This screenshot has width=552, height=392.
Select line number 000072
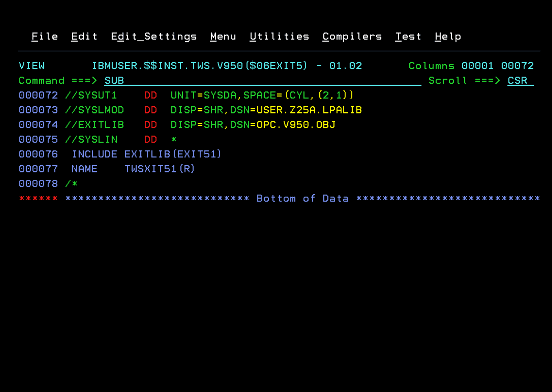pos(38,95)
